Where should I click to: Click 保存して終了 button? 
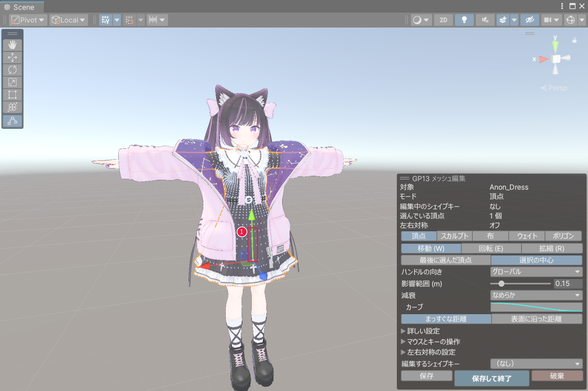[x=492, y=378]
